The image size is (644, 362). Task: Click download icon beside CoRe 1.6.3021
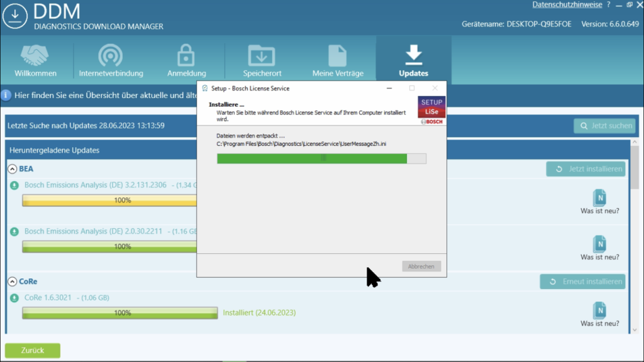pyautogui.click(x=14, y=298)
